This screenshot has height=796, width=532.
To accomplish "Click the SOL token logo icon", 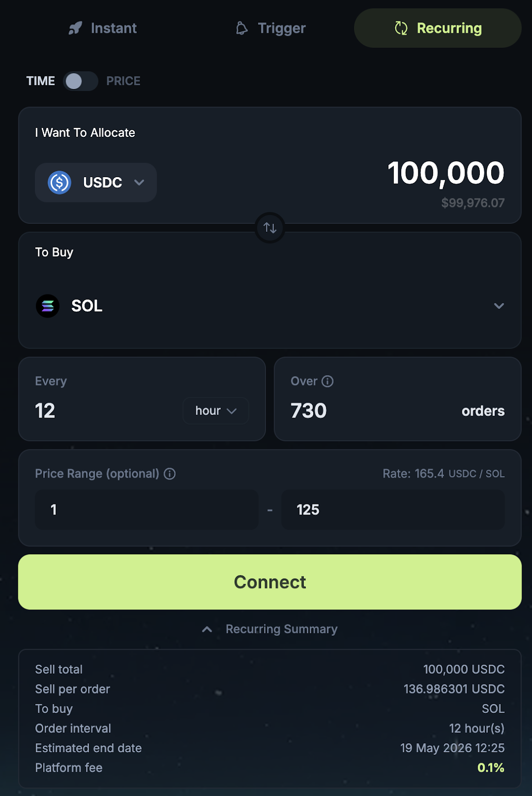I will click(x=48, y=306).
